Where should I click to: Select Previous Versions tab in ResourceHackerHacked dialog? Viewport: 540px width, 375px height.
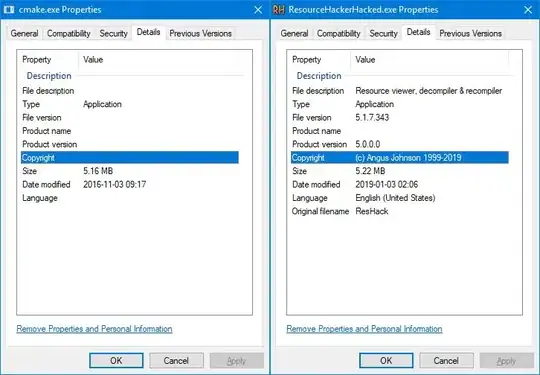click(470, 33)
